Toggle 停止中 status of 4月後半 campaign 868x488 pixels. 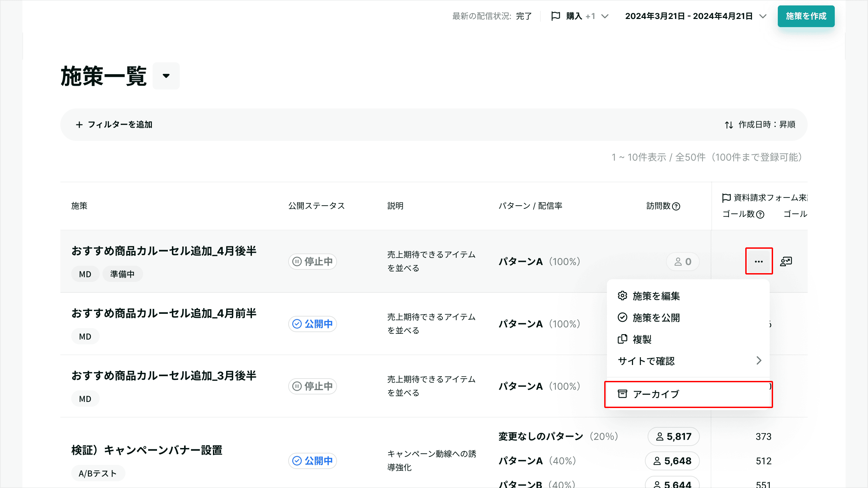pyautogui.click(x=312, y=261)
